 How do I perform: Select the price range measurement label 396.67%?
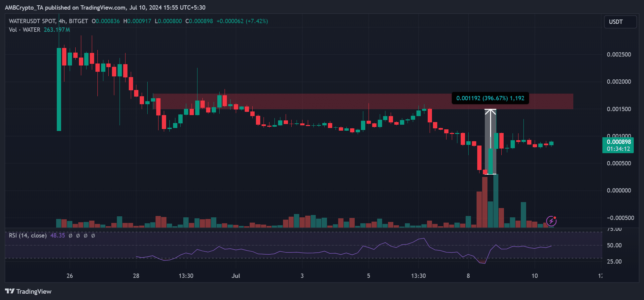point(490,98)
